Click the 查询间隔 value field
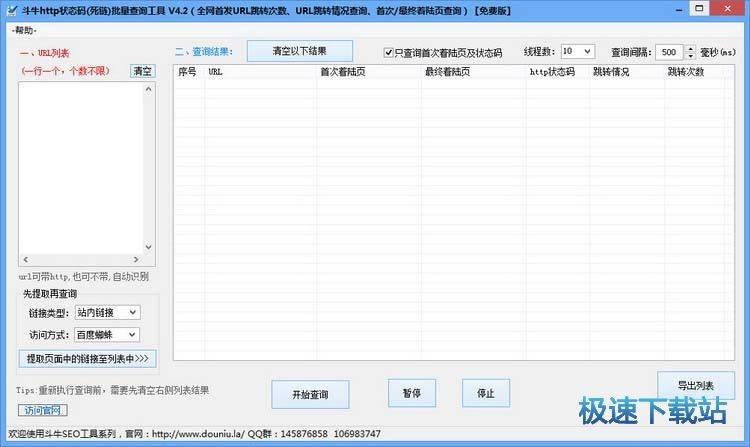Viewport: 750px width, 447px height. (x=669, y=52)
